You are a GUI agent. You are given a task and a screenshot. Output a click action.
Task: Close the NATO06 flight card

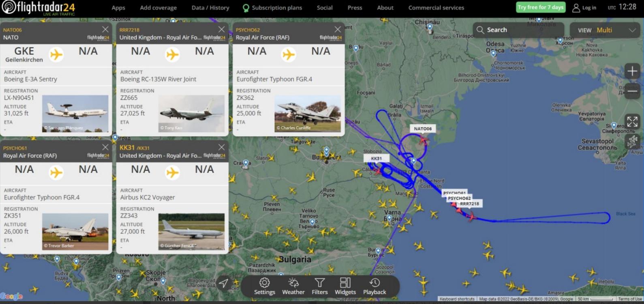(x=105, y=29)
